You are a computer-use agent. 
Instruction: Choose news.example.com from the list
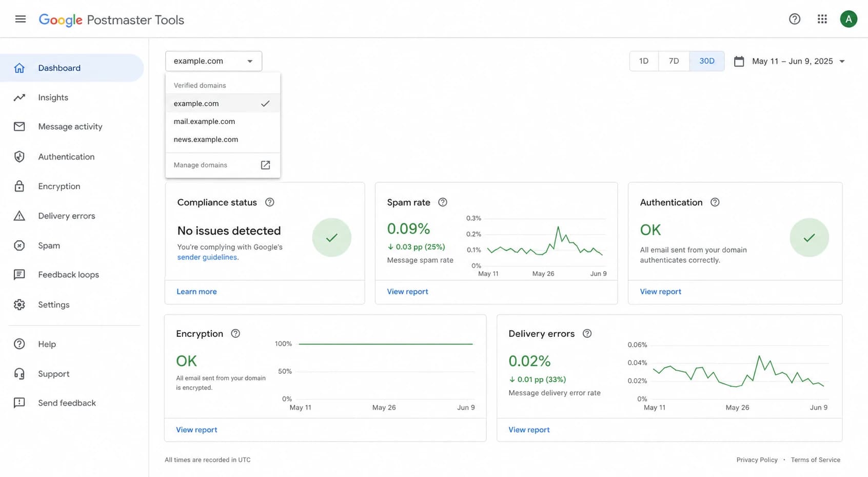[223, 139]
